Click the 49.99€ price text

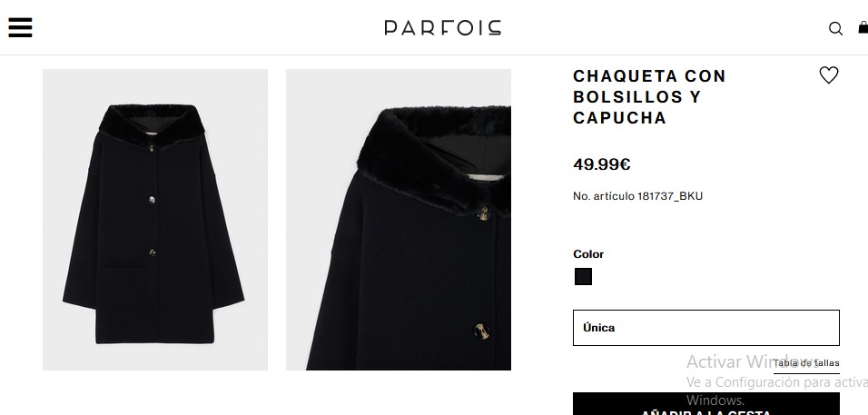[x=602, y=164]
